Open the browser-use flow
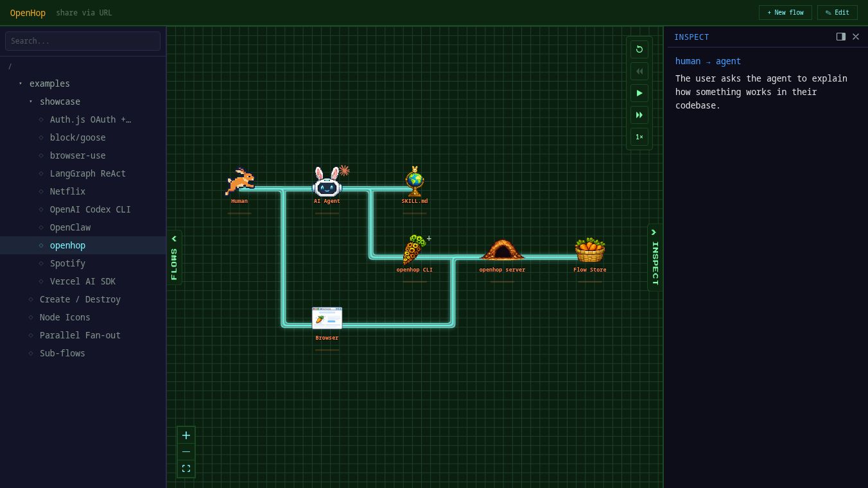 click(x=83, y=155)
